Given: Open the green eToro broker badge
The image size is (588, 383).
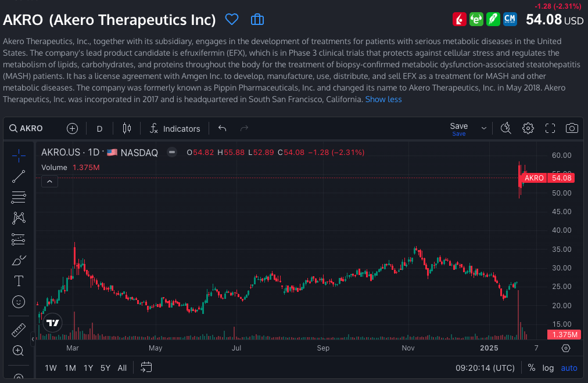Looking at the screenshot, I should [476, 19].
